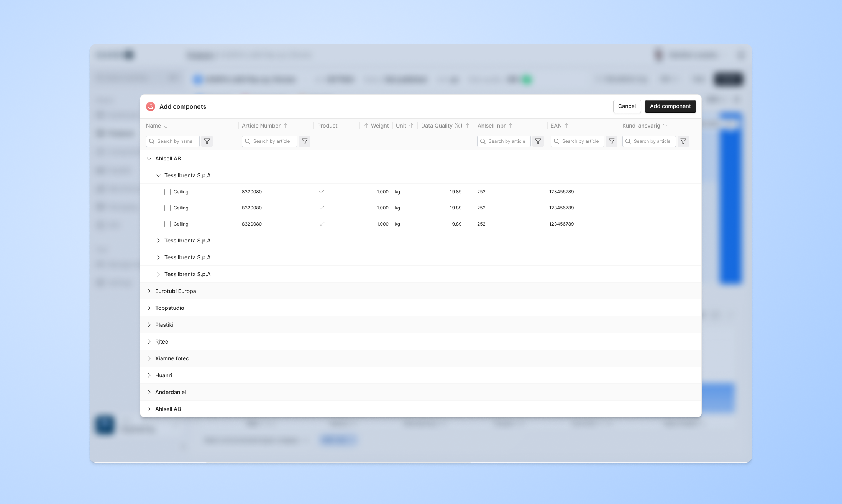The image size is (842, 504).
Task: Click the EAN column header
Action: [556, 126]
